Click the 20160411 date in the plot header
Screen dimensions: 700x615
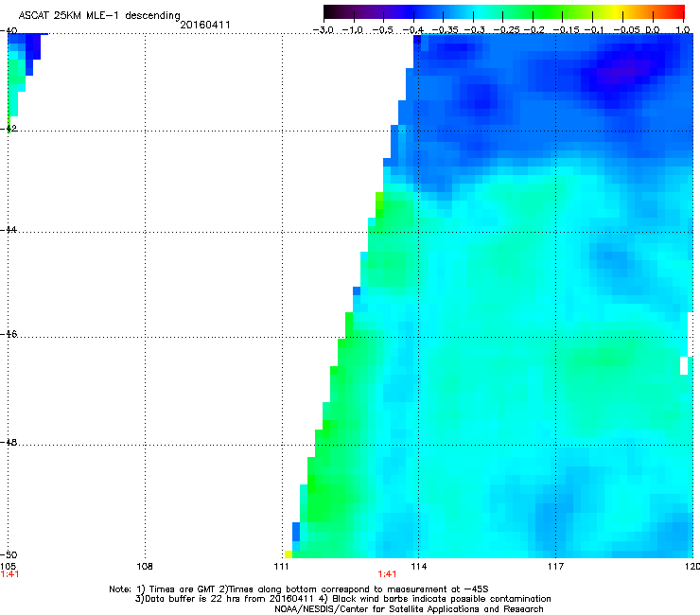click(x=205, y=25)
